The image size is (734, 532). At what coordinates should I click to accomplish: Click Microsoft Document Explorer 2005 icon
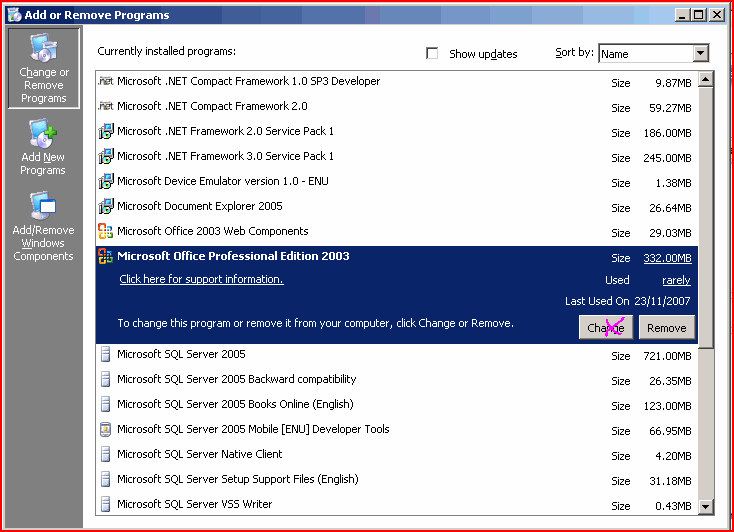106,206
